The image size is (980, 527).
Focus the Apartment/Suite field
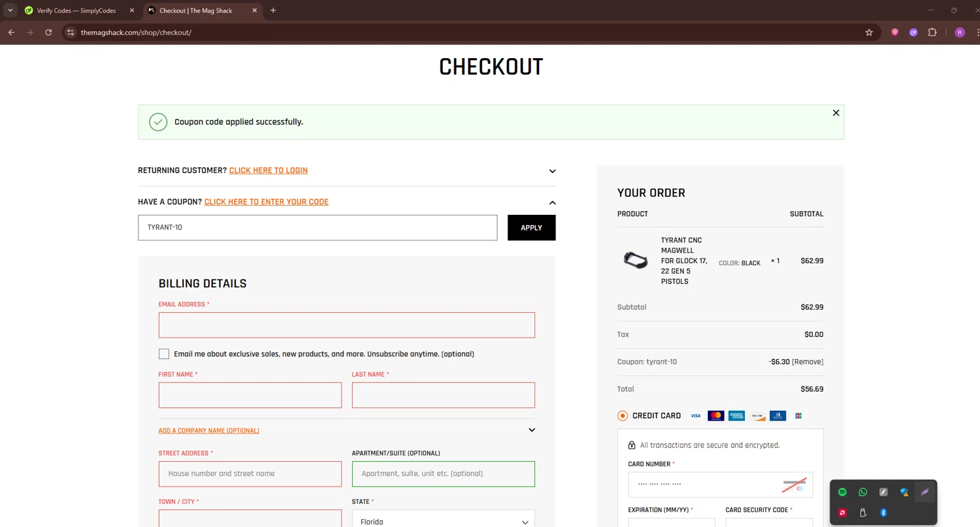click(444, 474)
